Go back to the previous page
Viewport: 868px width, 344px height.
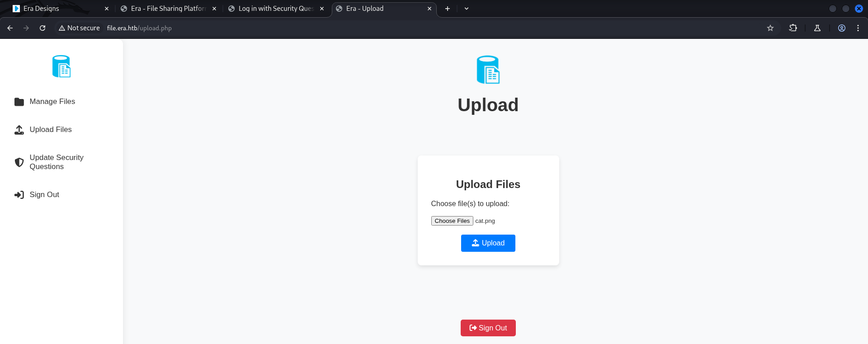[10, 28]
